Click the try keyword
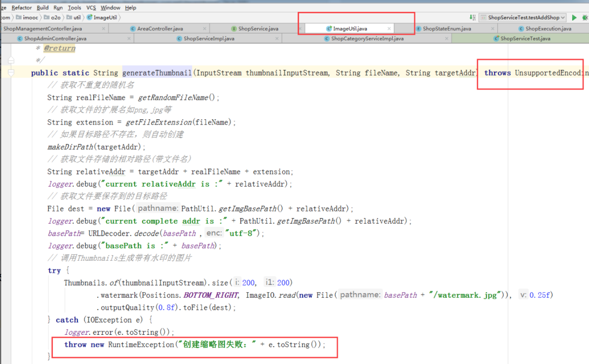The image size is (589, 364). click(x=54, y=270)
